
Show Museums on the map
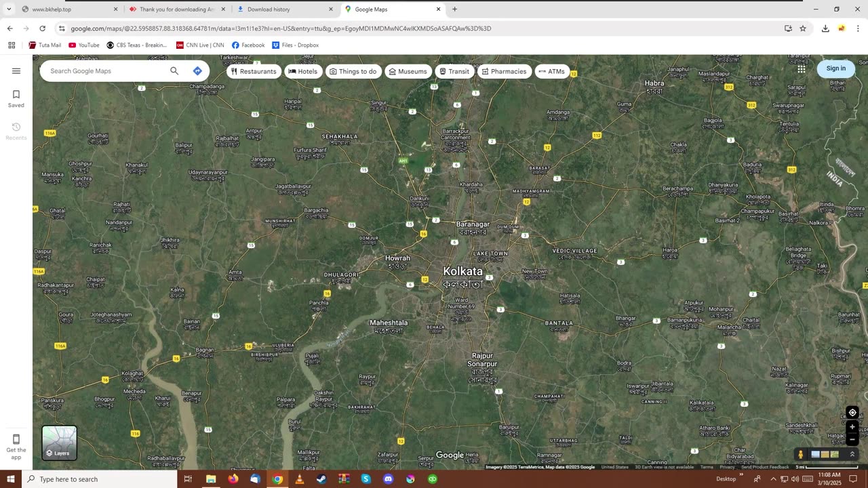tap(408, 71)
